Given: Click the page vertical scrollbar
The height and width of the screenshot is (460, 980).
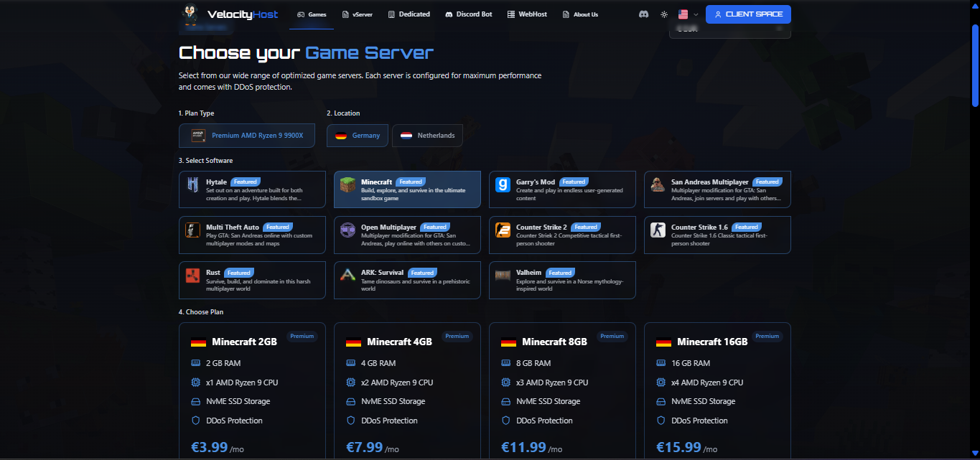Looking at the screenshot, I should [974, 65].
